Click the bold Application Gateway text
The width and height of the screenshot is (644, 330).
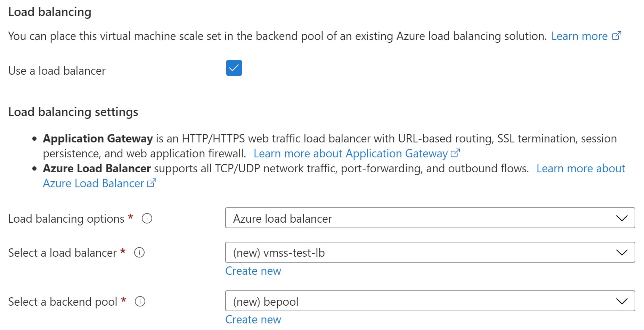[98, 139]
